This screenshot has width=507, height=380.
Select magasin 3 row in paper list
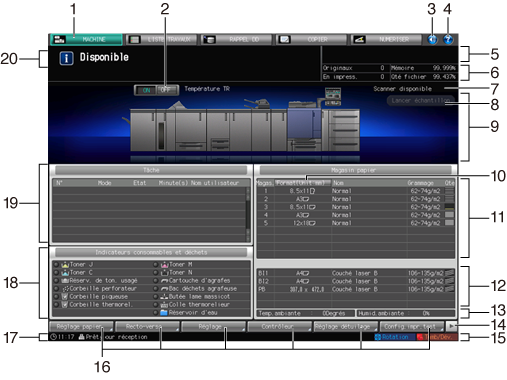(355, 207)
